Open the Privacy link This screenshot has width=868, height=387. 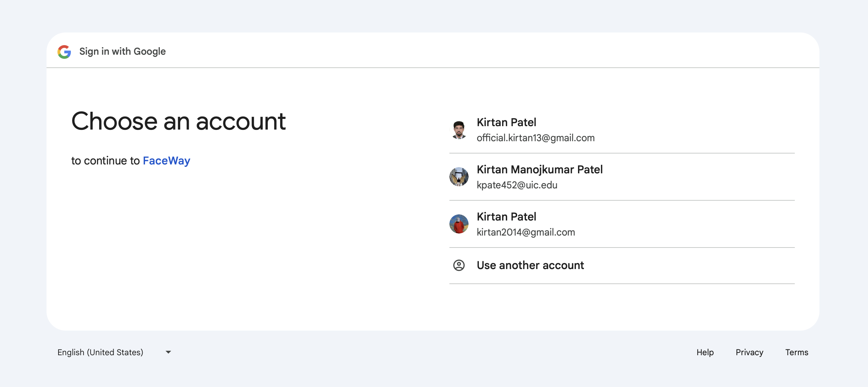pyautogui.click(x=749, y=352)
